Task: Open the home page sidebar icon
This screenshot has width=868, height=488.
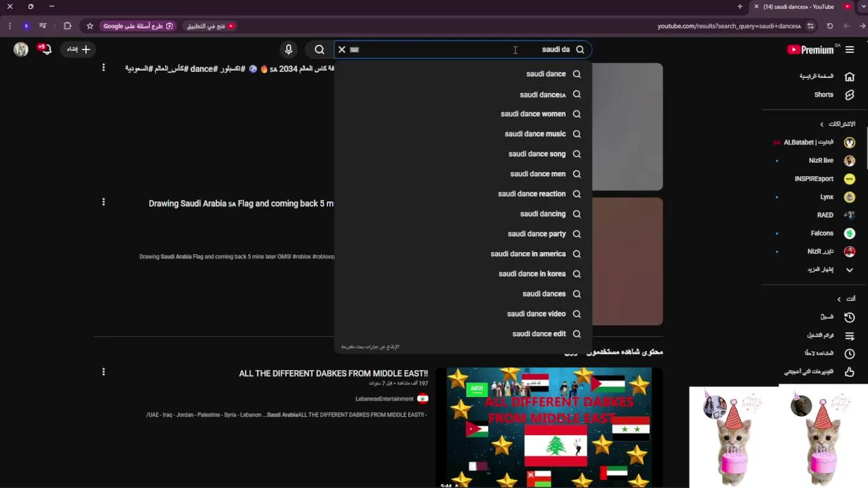Action: pyautogui.click(x=850, y=77)
